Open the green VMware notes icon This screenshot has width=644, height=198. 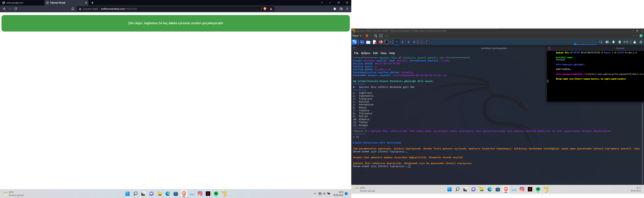[641, 36]
